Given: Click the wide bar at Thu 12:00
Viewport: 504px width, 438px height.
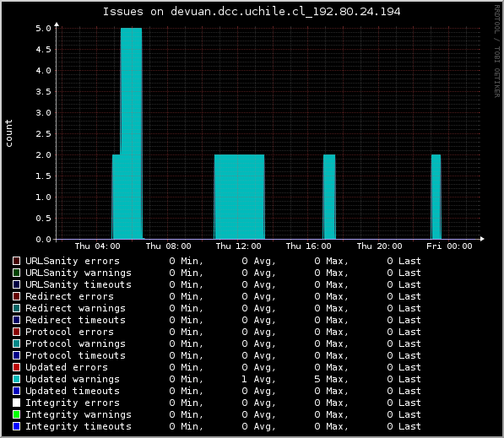Looking at the screenshot, I should coord(239,197).
